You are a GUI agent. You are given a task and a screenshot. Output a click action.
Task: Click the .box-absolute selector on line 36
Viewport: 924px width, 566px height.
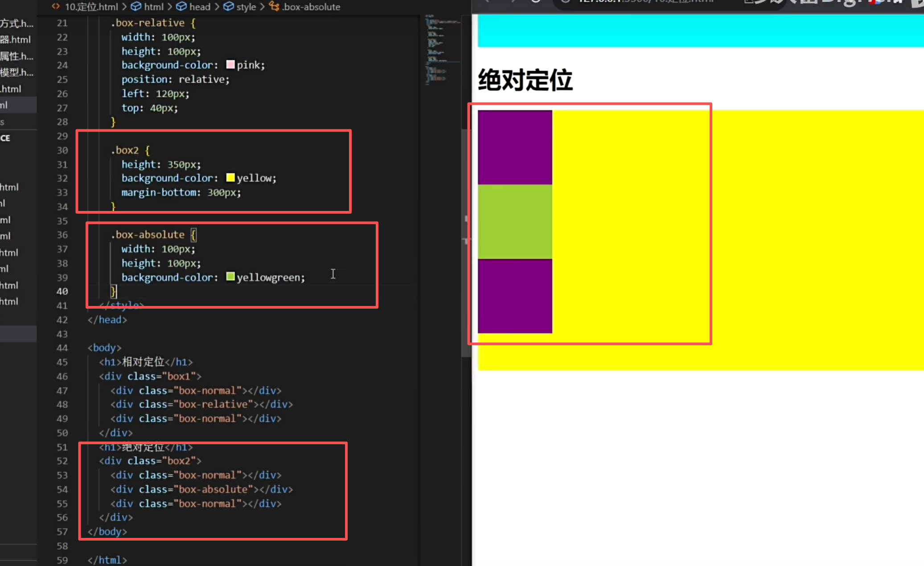pyautogui.click(x=148, y=235)
